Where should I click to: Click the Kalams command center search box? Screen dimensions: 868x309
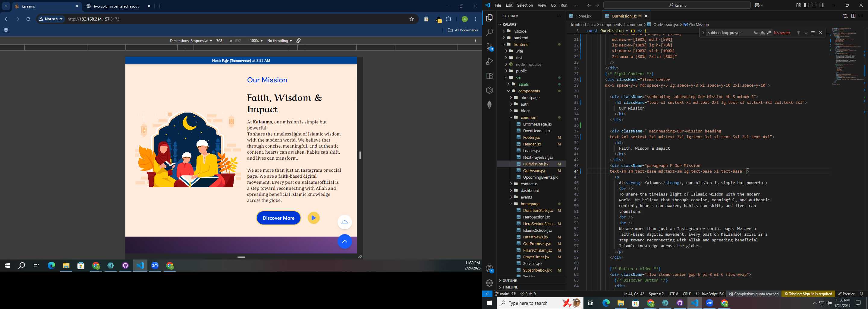(677, 5)
